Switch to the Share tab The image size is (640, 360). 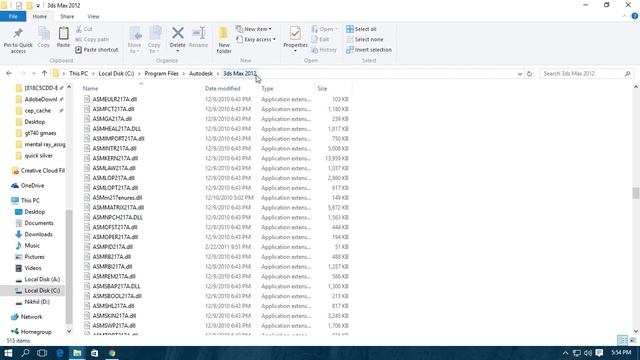point(67,17)
